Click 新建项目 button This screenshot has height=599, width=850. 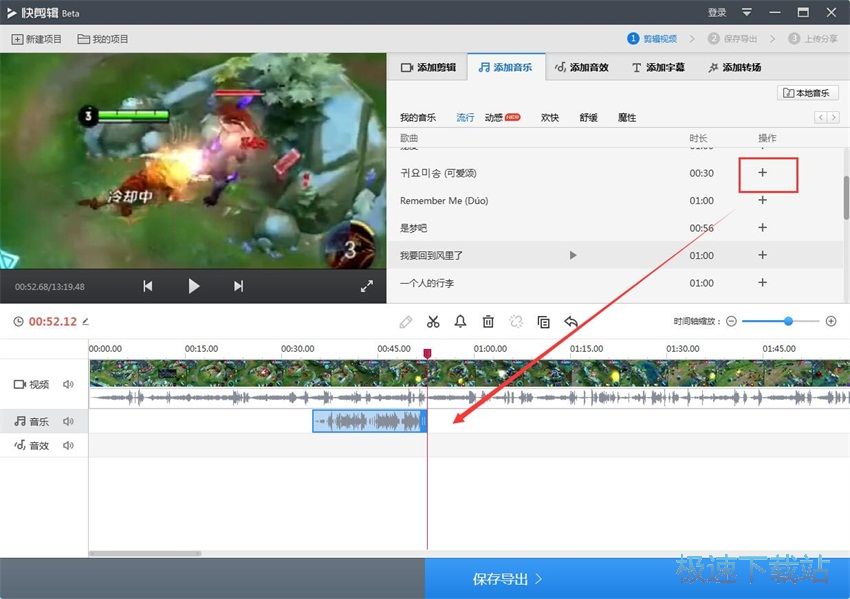(37, 39)
